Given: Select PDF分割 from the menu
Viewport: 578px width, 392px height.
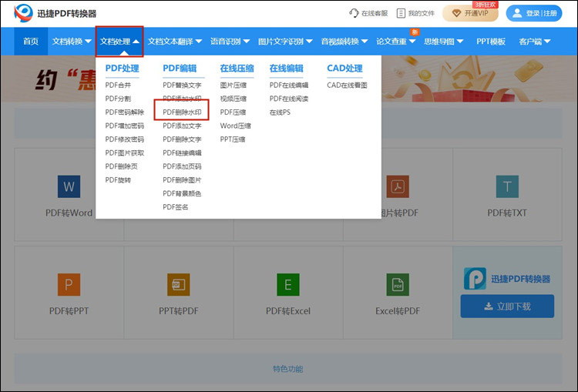Looking at the screenshot, I should point(118,99).
